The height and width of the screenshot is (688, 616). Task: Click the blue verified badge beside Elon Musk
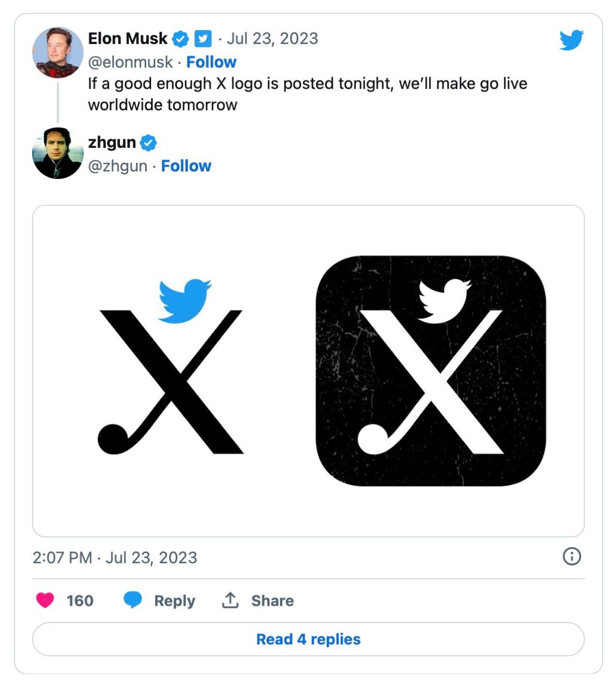(x=181, y=39)
